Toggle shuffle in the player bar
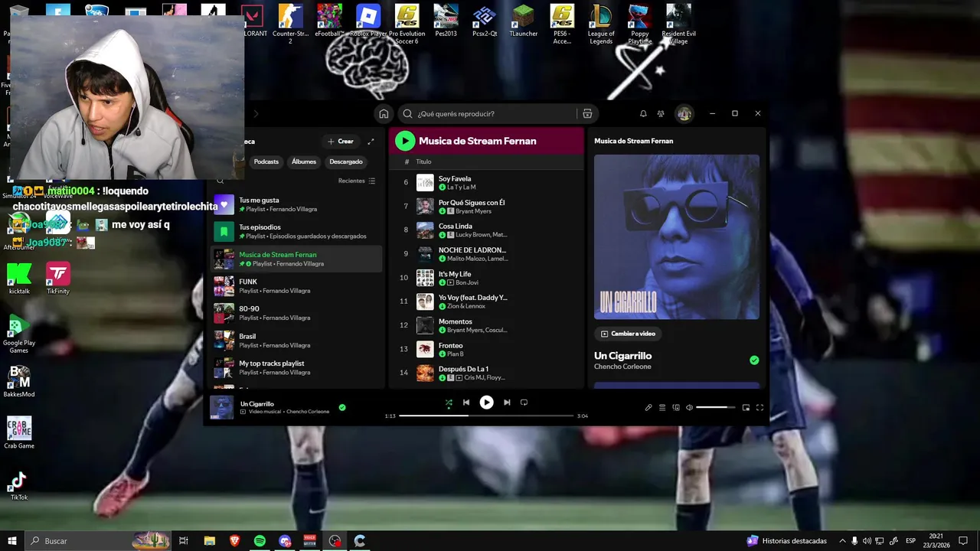 click(x=449, y=403)
